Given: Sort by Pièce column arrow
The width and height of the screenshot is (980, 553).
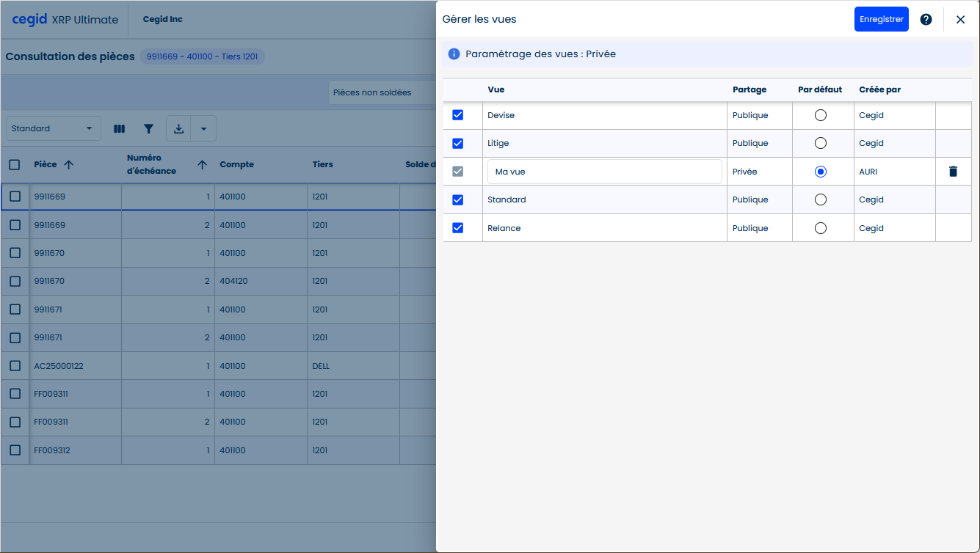Looking at the screenshot, I should tap(69, 165).
